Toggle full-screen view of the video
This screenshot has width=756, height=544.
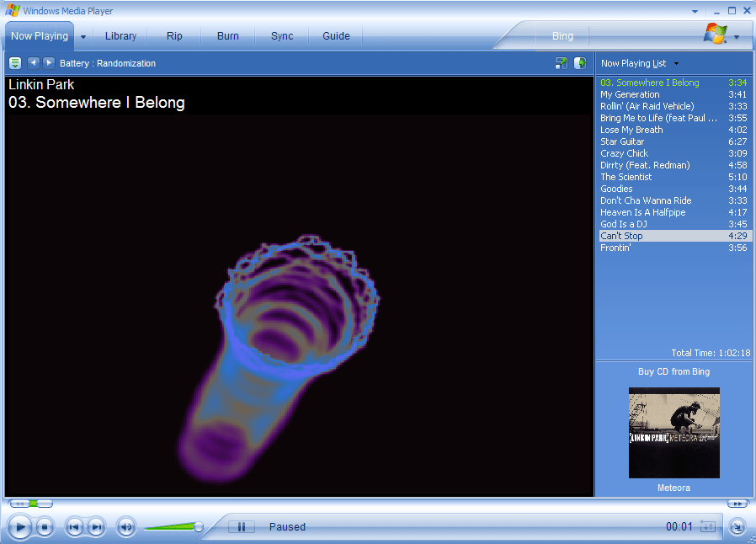(562, 63)
